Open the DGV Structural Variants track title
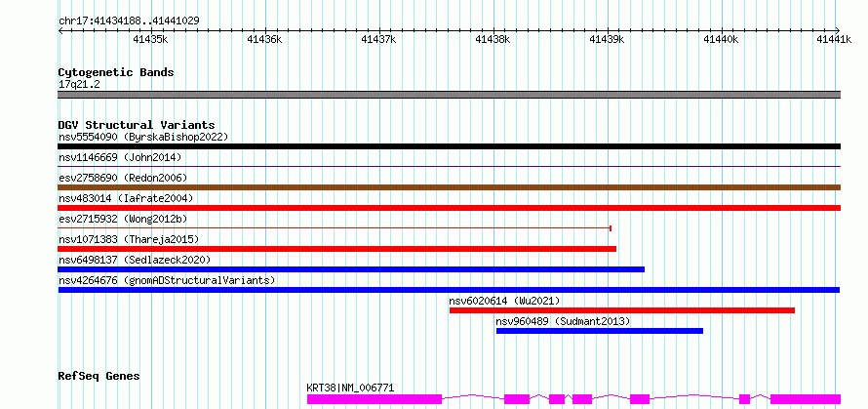Screen dimensions: 868x409 [x=137, y=125]
